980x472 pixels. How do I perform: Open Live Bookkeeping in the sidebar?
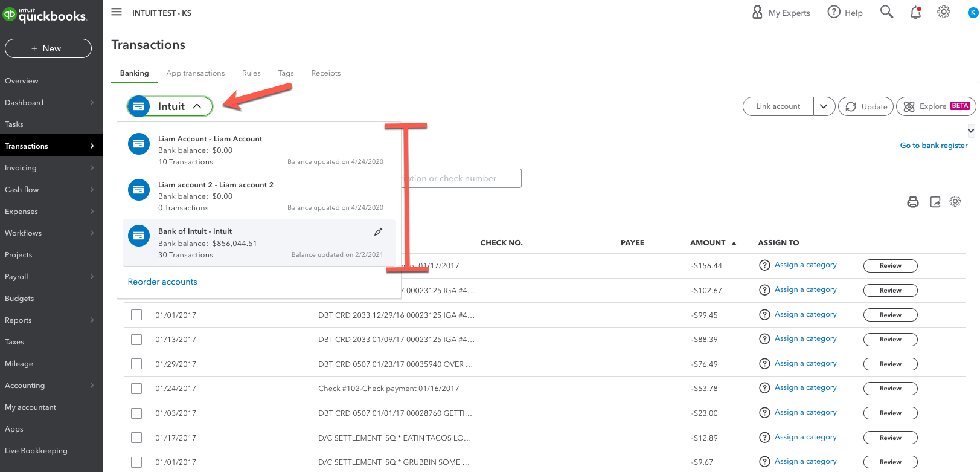[x=36, y=451]
